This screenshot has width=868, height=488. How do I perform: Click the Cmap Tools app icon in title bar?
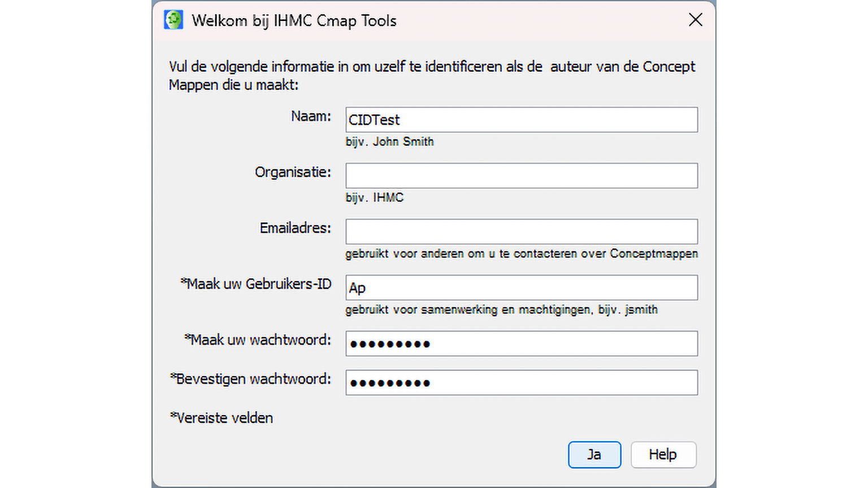coord(173,20)
